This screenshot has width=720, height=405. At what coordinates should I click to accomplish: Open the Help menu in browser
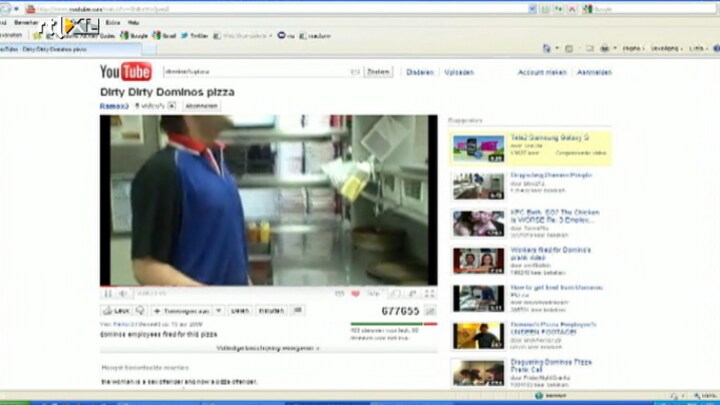(134, 22)
